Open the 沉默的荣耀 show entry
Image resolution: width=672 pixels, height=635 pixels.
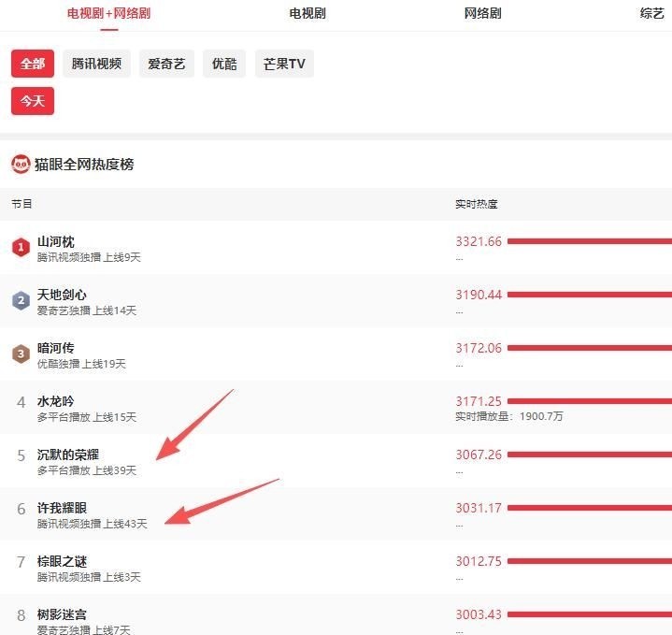(68, 455)
